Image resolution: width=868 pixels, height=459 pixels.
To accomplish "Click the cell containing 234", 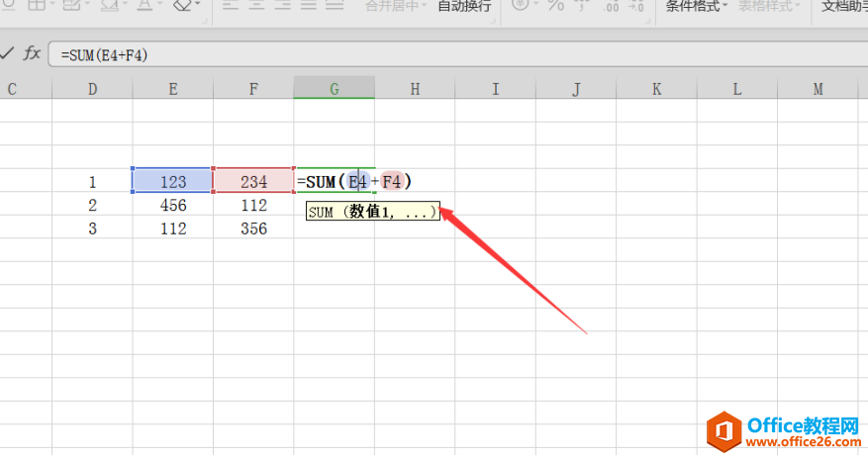I will pyautogui.click(x=253, y=181).
